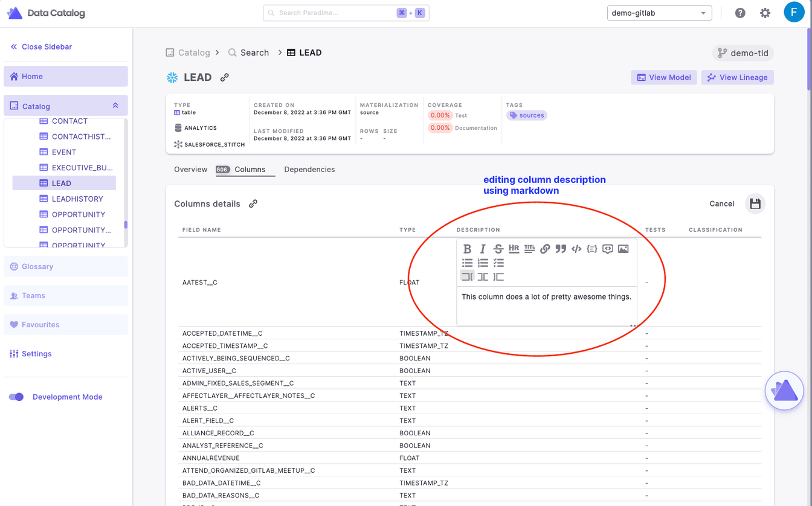This screenshot has width=812, height=506.
Task: Insert a link in the description editor
Action: click(x=545, y=249)
